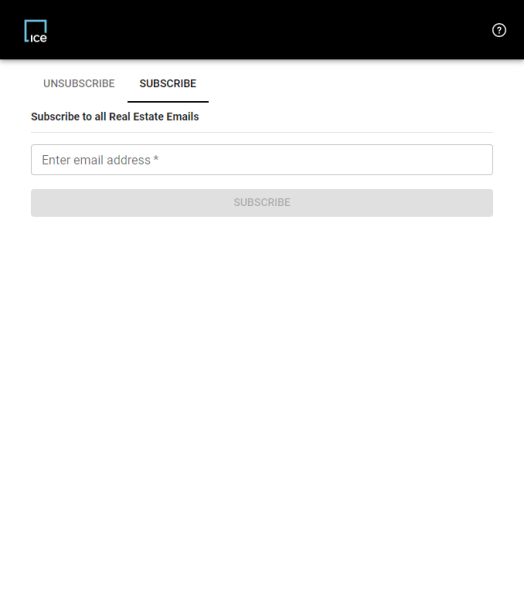Select the help icon in the black header

[499, 30]
